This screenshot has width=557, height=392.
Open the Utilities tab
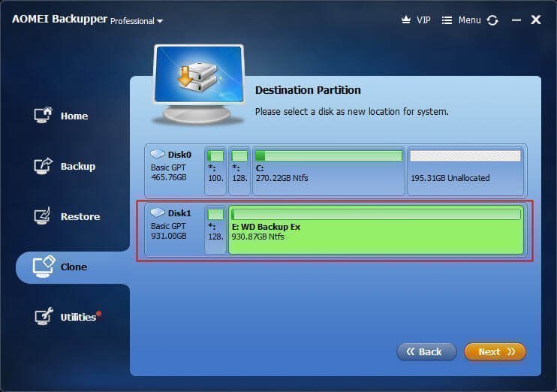[x=78, y=317]
